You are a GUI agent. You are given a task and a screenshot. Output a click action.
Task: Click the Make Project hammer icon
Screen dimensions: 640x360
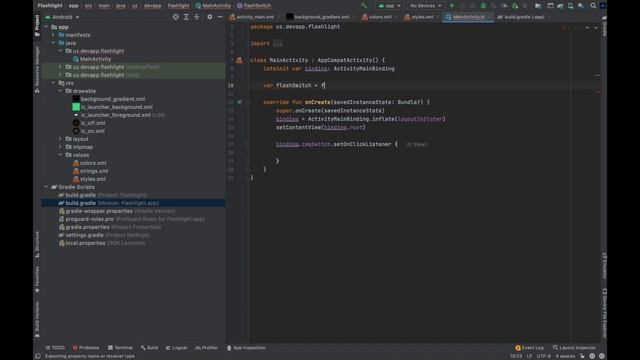pos(364,6)
